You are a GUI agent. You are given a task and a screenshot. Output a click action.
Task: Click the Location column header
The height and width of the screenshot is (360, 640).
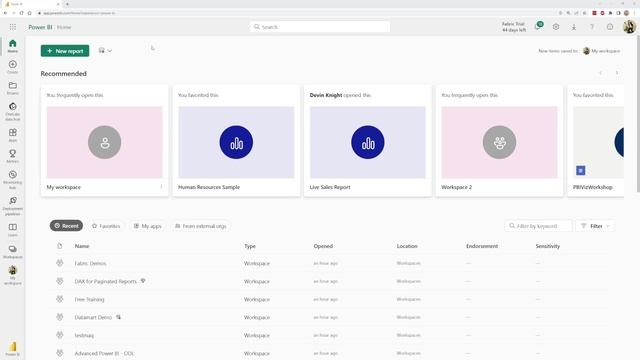pos(407,246)
